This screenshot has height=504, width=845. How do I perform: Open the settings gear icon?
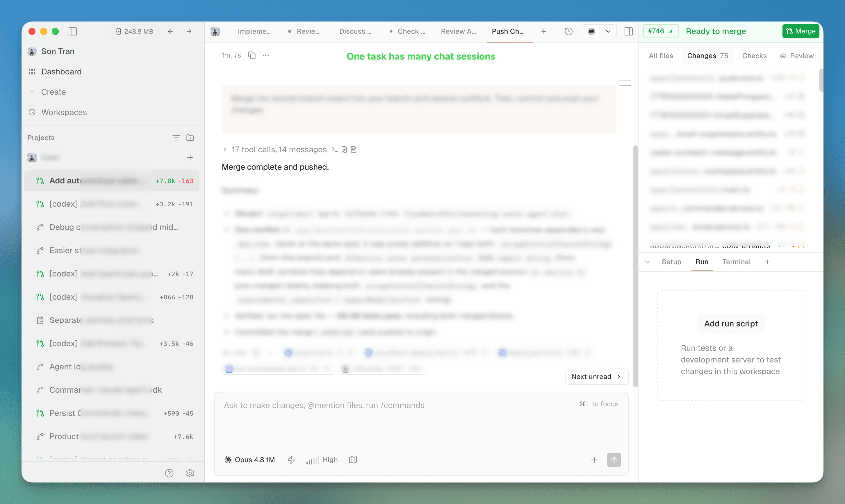pos(190,473)
